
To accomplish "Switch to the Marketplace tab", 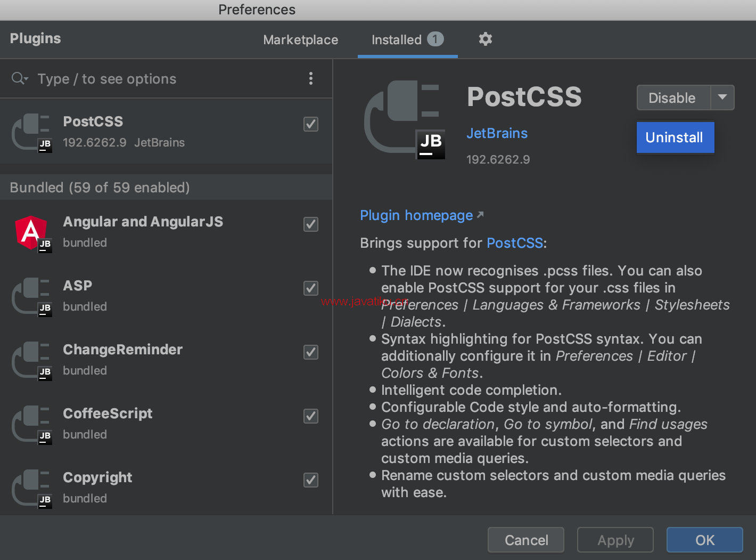I will point(301,40).
